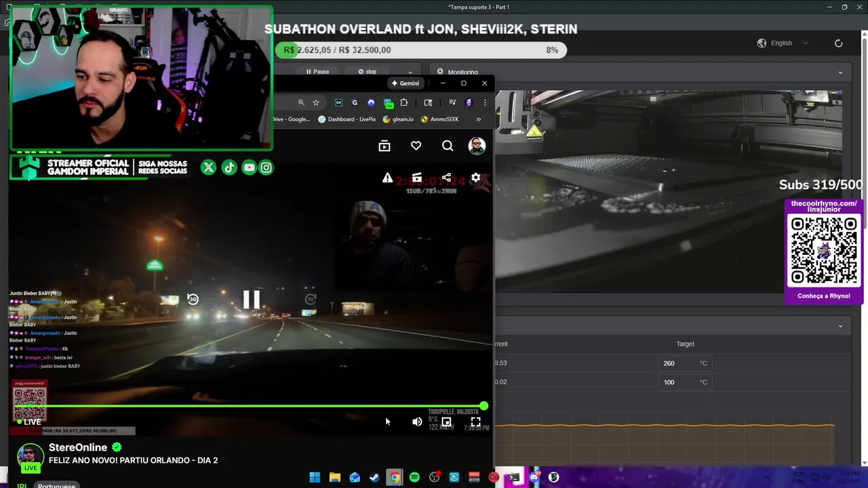Open the AmmoSEEK bookmark

440,119
